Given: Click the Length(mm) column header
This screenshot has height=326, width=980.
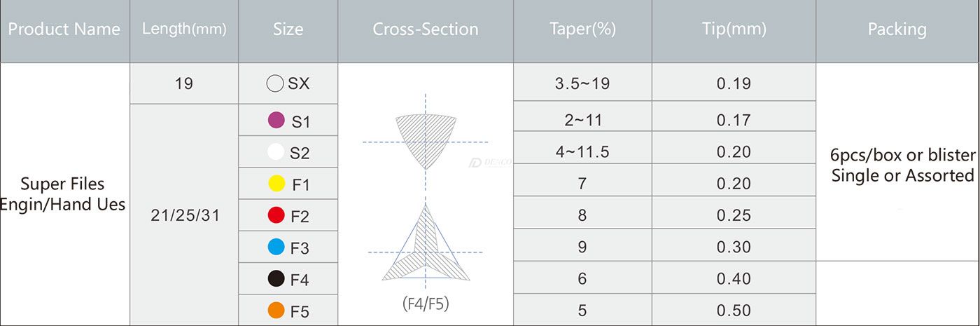Looking at the screenshot, I should click(184, 29).
